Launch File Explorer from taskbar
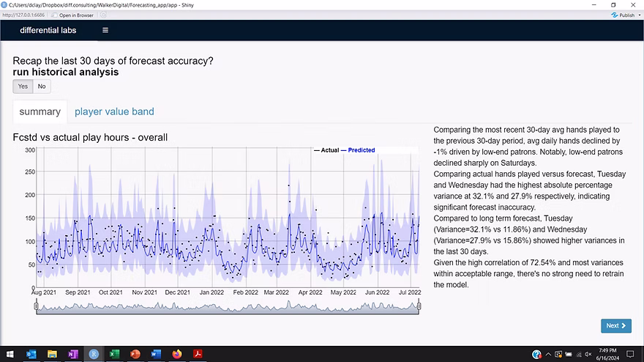This screenshot has width=644, height=362. (x=52, y=354)
